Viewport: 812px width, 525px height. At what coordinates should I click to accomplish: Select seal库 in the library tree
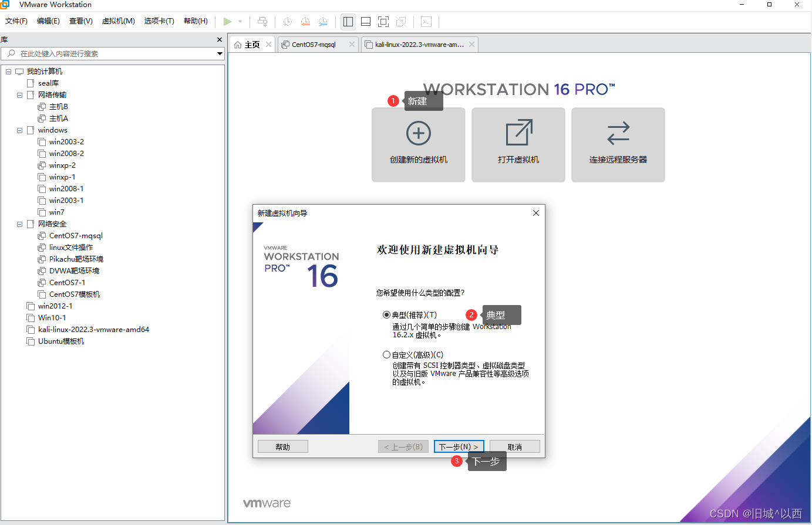(48, 83)
